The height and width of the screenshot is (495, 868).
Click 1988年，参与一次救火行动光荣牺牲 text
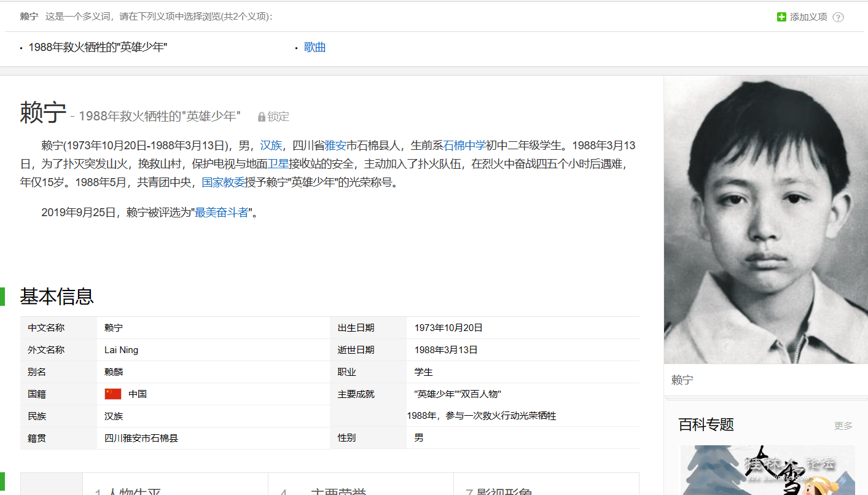482,416
